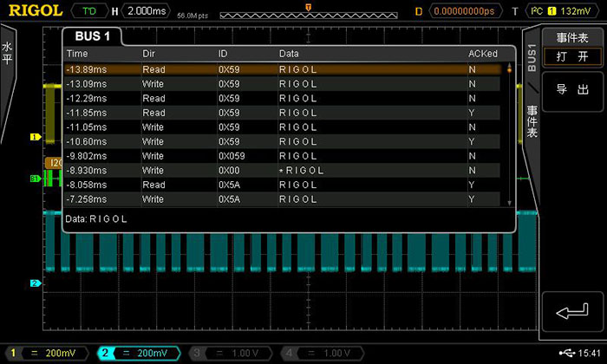
Task: Click the USB connection status icon
Action: click(x=566, y=353)
